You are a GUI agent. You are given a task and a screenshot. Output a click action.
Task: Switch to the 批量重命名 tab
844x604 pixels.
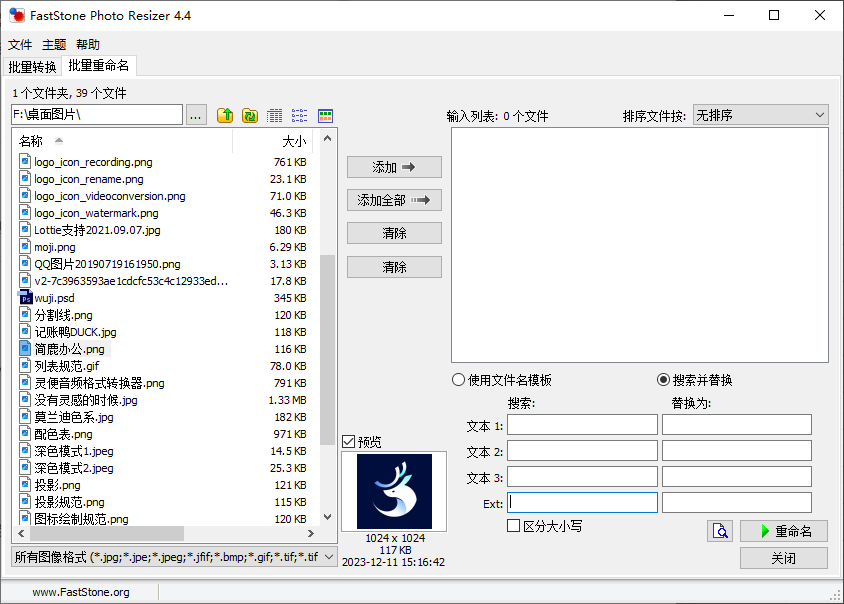99,66
